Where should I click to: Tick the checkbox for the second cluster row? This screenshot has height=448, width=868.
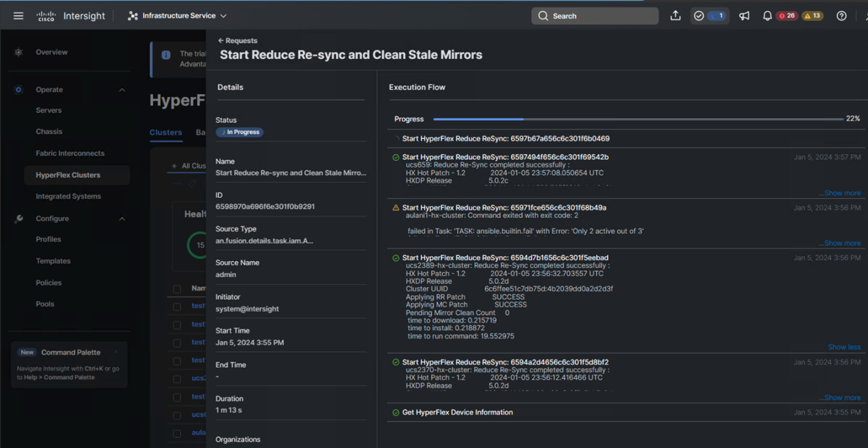pos(177,325)
